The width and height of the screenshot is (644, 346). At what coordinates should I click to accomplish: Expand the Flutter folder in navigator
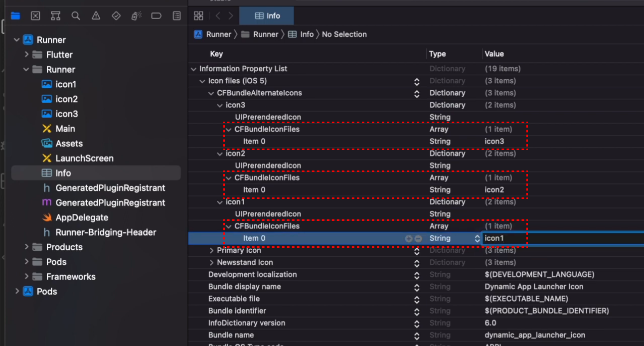click(26, 54)
